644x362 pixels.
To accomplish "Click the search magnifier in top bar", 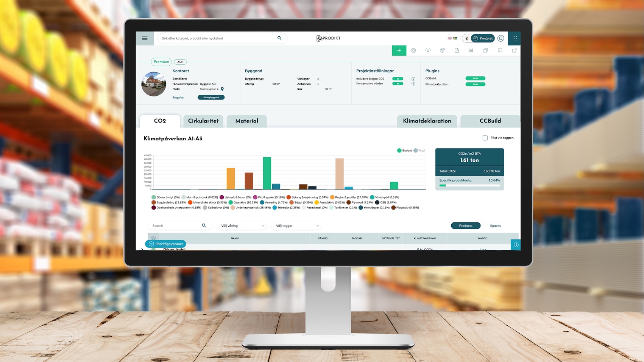I will click(279, 38).
